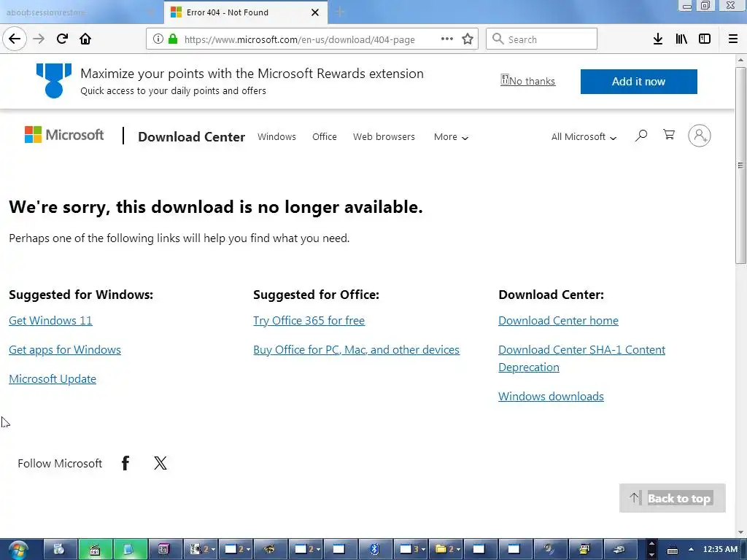Click the browser forward arrow
Screen dimensions: 747x560
39,39
